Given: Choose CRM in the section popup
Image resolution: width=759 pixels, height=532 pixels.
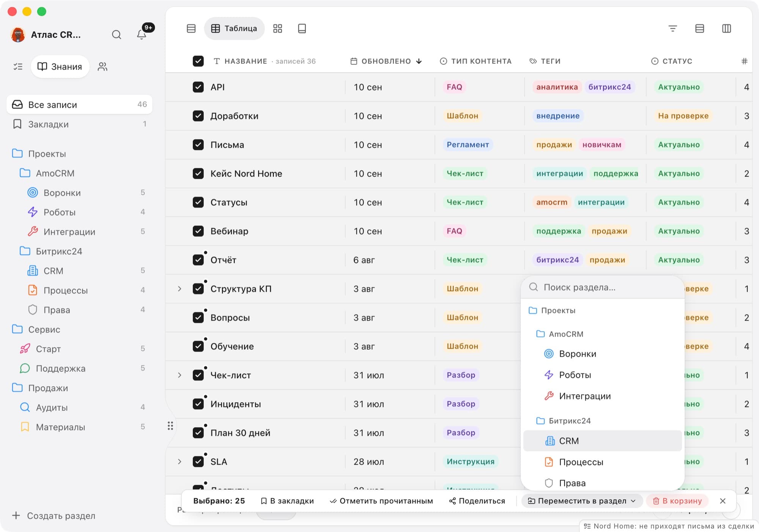Looking at the screenshot, I should pos(602,441).
